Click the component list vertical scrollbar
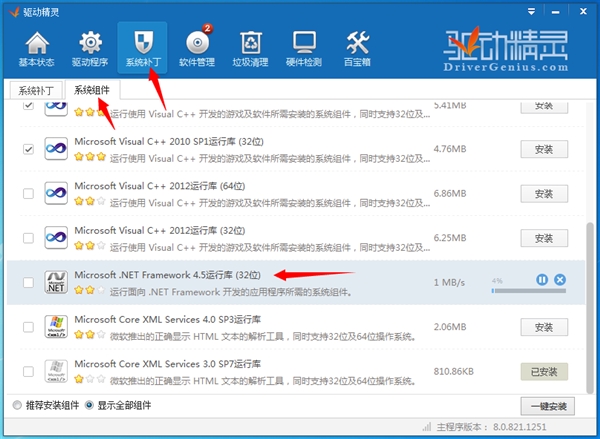Screen dimensions: 600x439 tap(587, 300)
